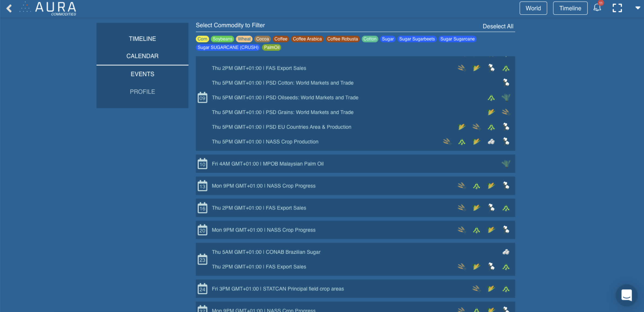Open the chat support bubble
Screen dimensions: 644x312
[626, 295]
